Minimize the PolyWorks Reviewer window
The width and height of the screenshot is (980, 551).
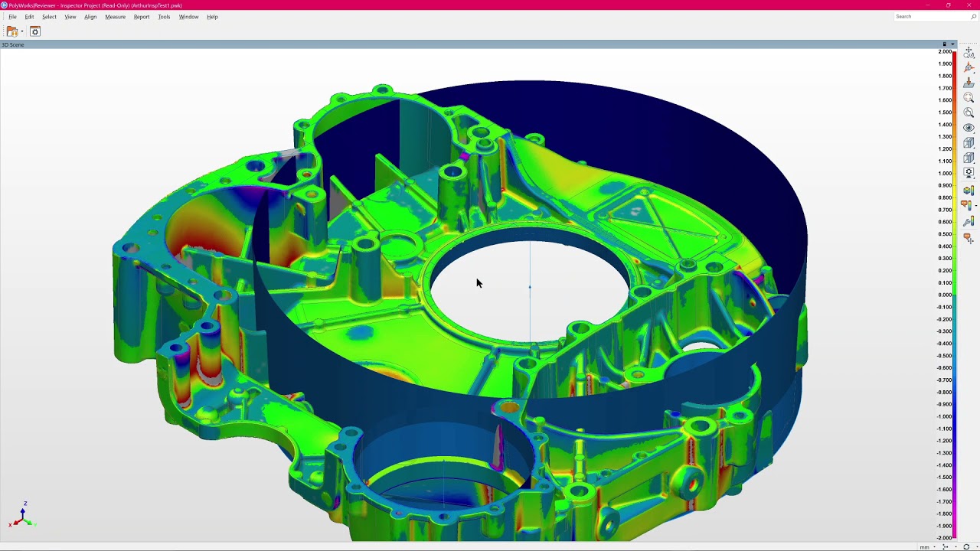click(x=927, y=5)
